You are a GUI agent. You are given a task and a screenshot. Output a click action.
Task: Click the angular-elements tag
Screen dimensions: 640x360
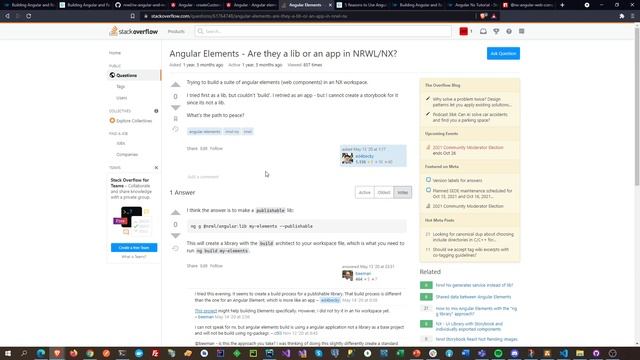point(204,131)
